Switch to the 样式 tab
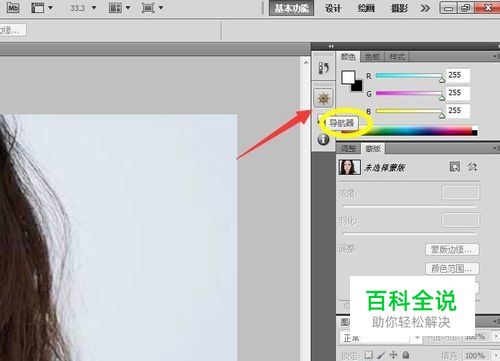Viewport: 500px width, 361px height. pyautogui.click(x=397, y=57)
